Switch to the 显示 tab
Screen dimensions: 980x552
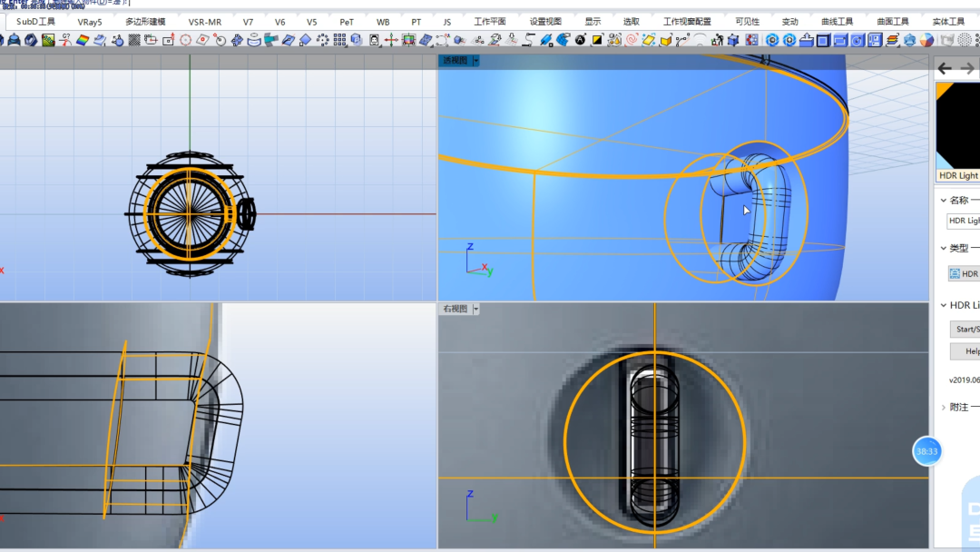[x=593, y=22]
